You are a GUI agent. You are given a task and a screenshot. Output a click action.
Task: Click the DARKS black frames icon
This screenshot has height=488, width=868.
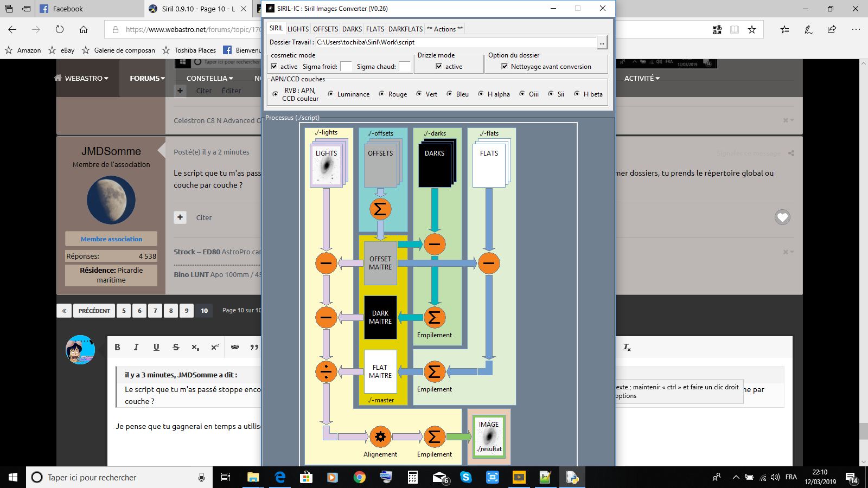pyautogui.click(x=437, y=163)
